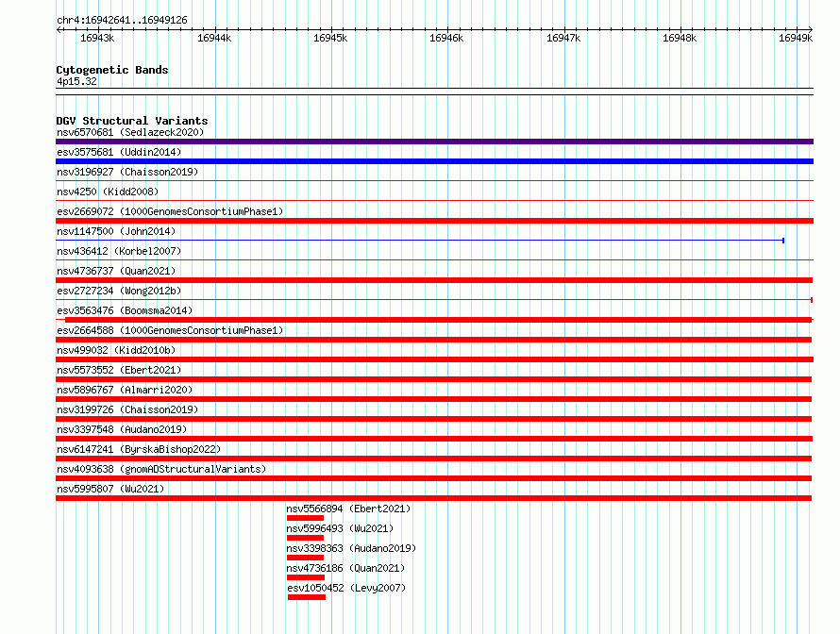This screenshot has width=840, height=634.
Task: Select nsv4736737 (Quan2021) variant label
Action: [x=116, y=271]
